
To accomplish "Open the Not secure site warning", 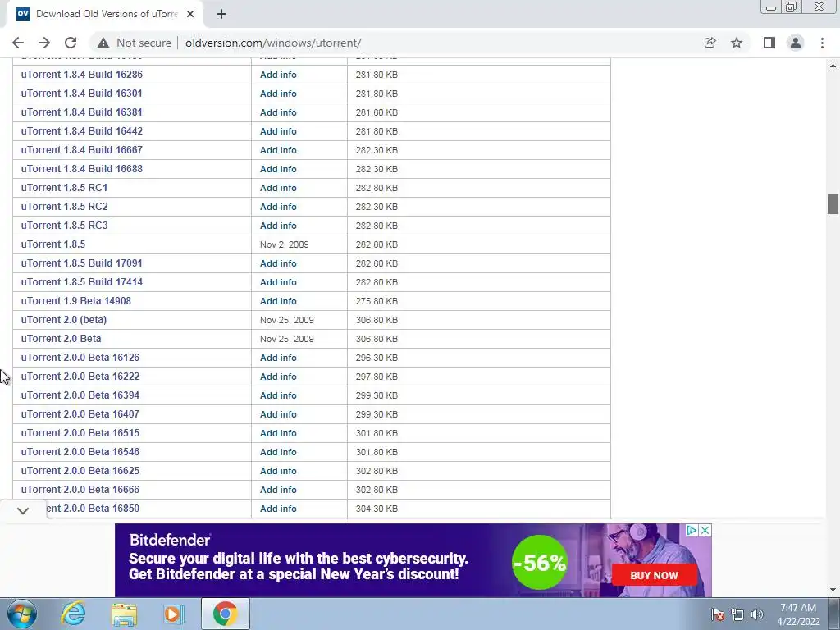I will [135, 43].
